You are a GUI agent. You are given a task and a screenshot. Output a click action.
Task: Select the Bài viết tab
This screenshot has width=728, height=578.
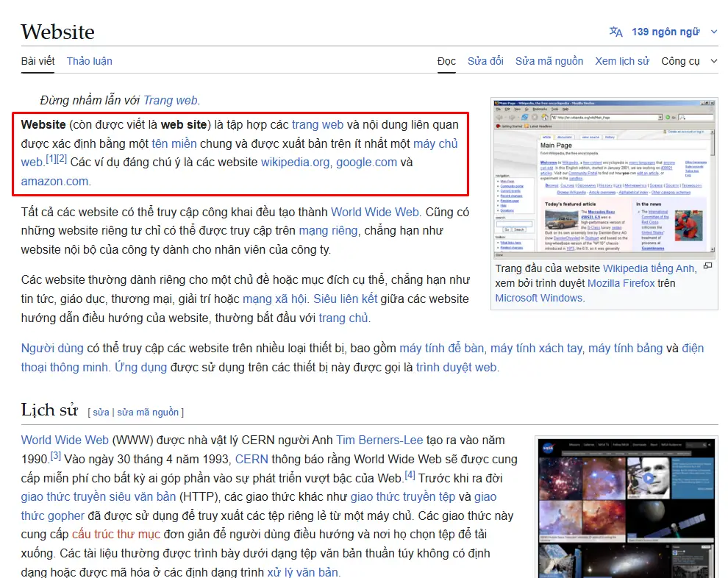(x=38, y=61)
